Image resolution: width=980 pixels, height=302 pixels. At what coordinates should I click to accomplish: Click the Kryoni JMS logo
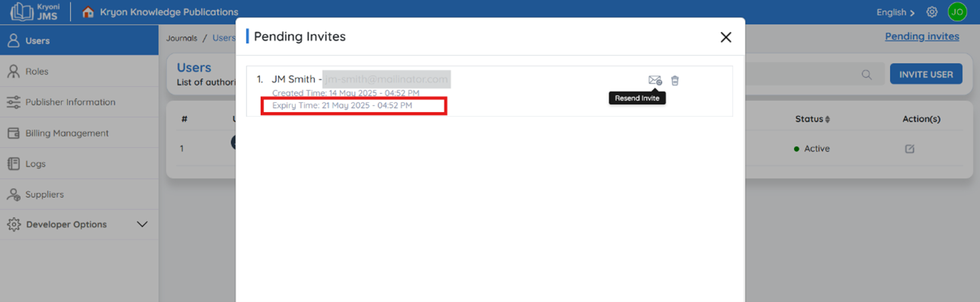[x=35, y=11]
